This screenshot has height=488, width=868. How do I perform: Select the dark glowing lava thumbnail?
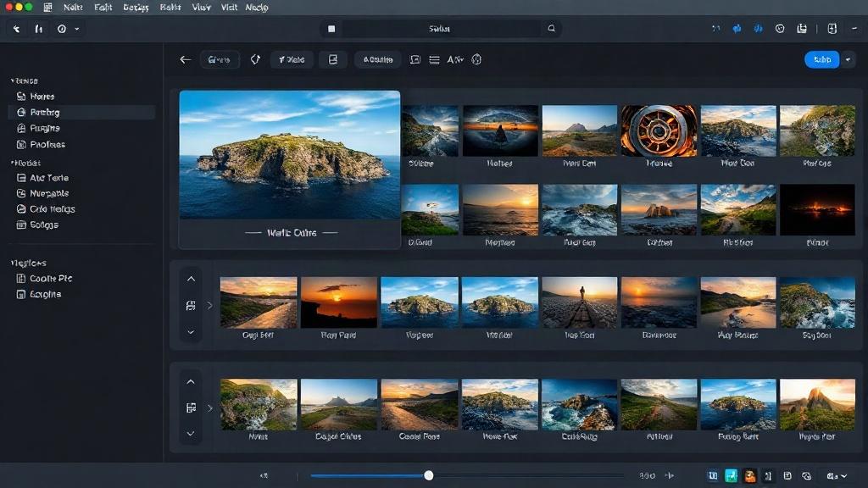coord(817,210)
